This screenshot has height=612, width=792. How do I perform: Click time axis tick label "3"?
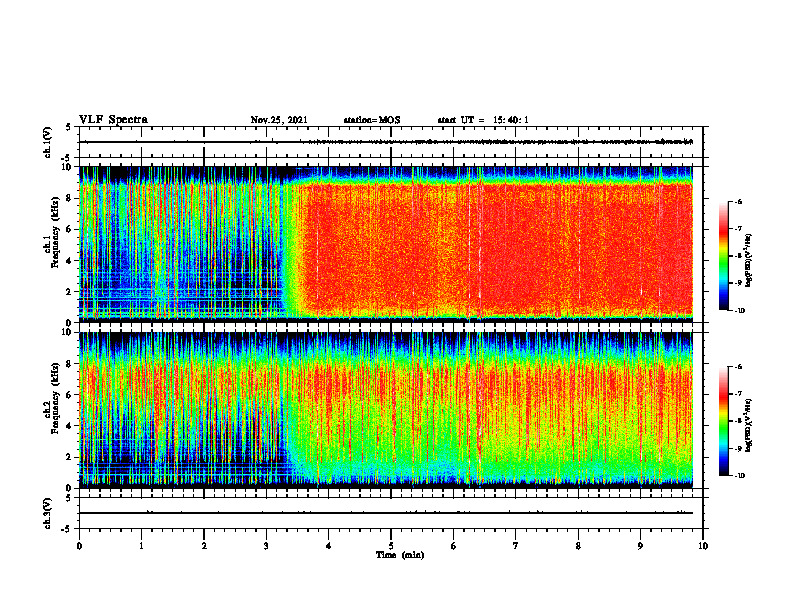(266, 546)
